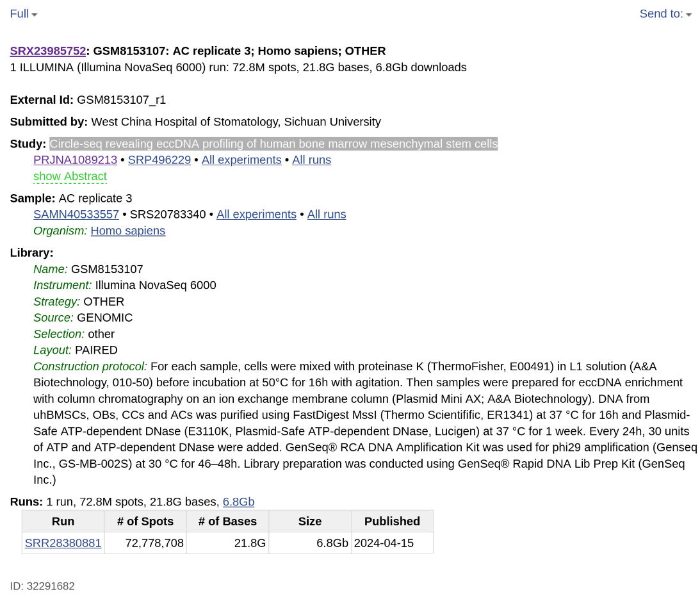
Task: Open the Full display format dropdown
Action: pyautogui.click(x=23, y=14)
